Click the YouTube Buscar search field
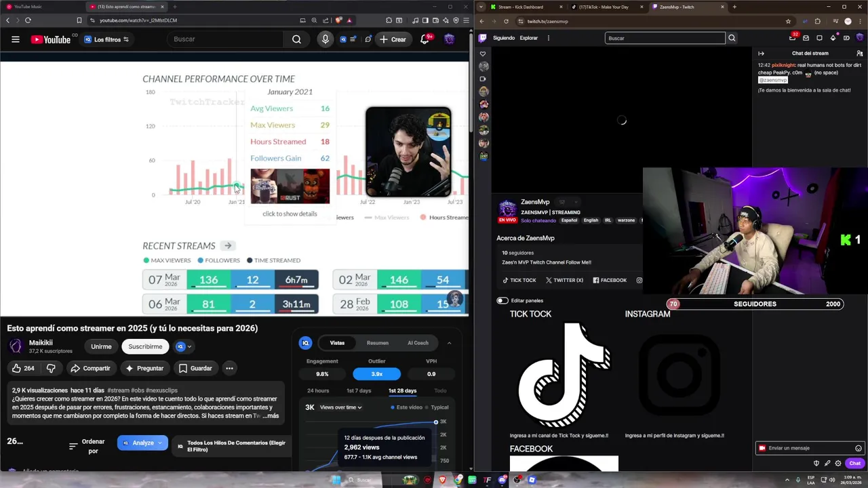 pyautogui.click(x=225, y=39)
